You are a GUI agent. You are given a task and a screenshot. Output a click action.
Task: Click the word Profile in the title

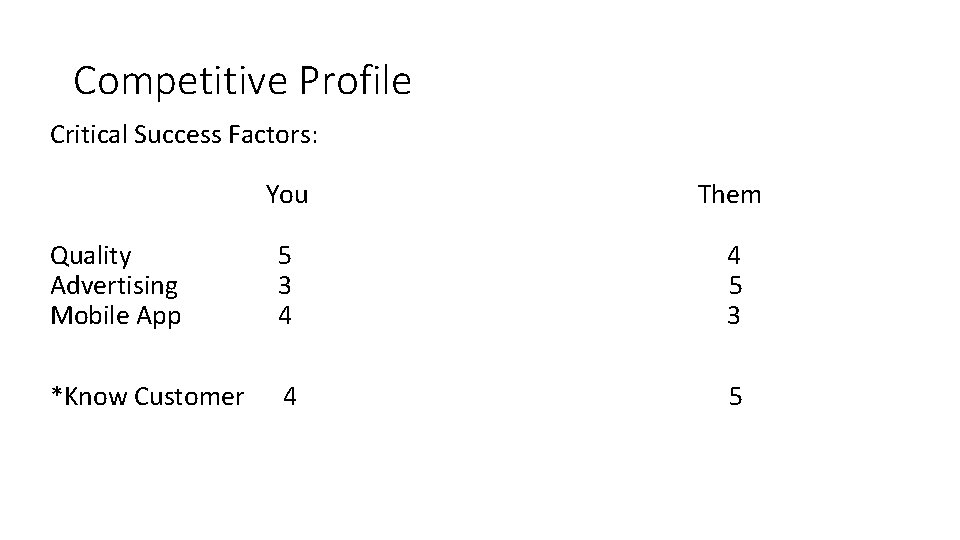pyautogui.click(x=355, y=80)
